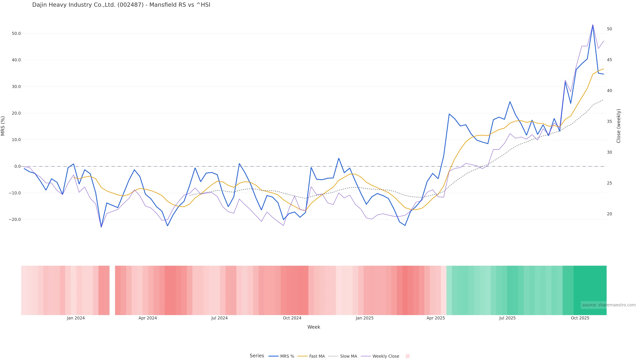Toggle the MRS % legend series

click(287, 356)
